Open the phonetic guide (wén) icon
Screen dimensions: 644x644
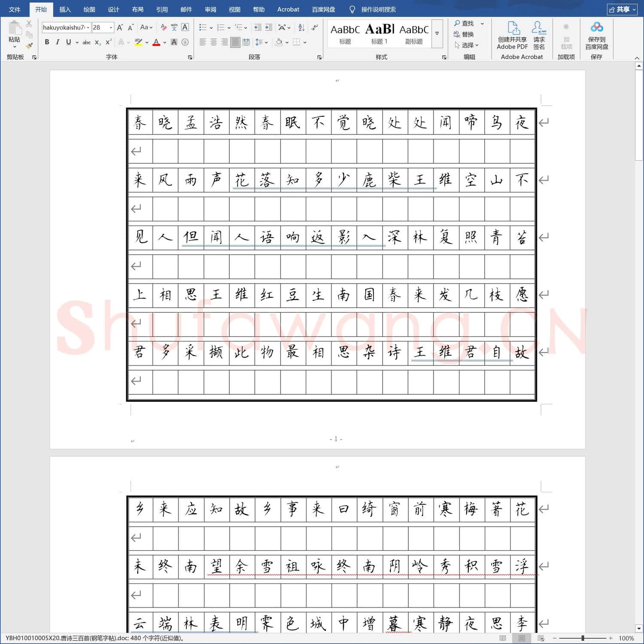point(174,27)
